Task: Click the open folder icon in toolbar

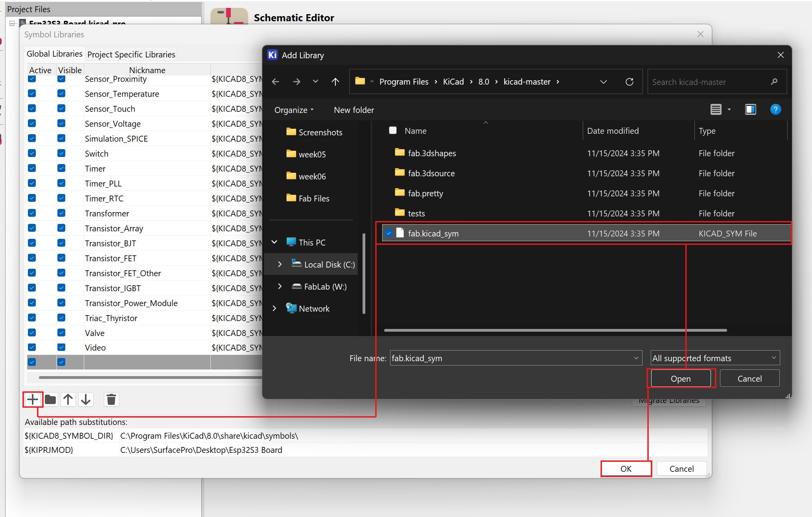Action: [x=51, y=399]
